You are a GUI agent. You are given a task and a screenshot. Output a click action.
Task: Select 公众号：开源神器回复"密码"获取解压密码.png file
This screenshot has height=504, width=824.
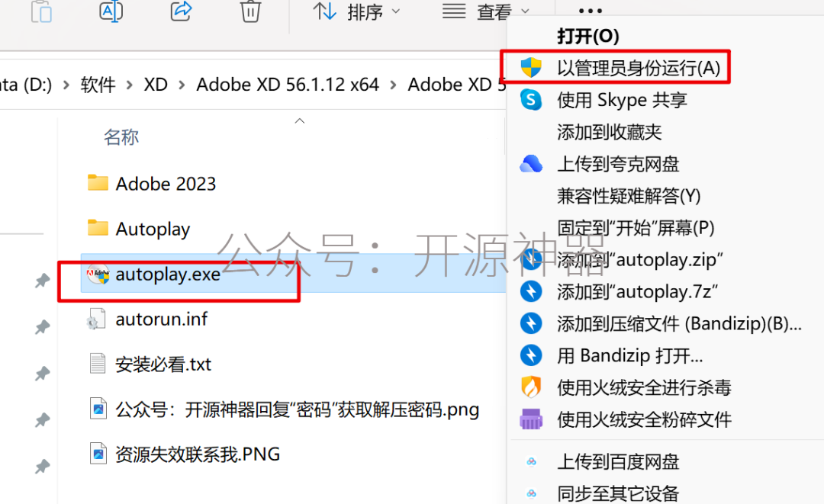(x=297, y=409)
